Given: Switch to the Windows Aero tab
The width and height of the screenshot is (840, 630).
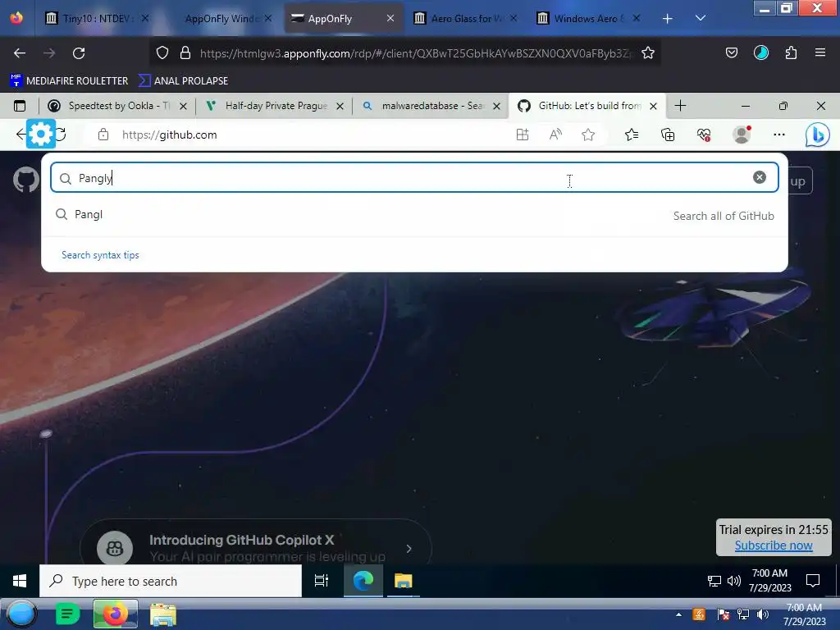Looking at the screenshot, I should [588, 19].
